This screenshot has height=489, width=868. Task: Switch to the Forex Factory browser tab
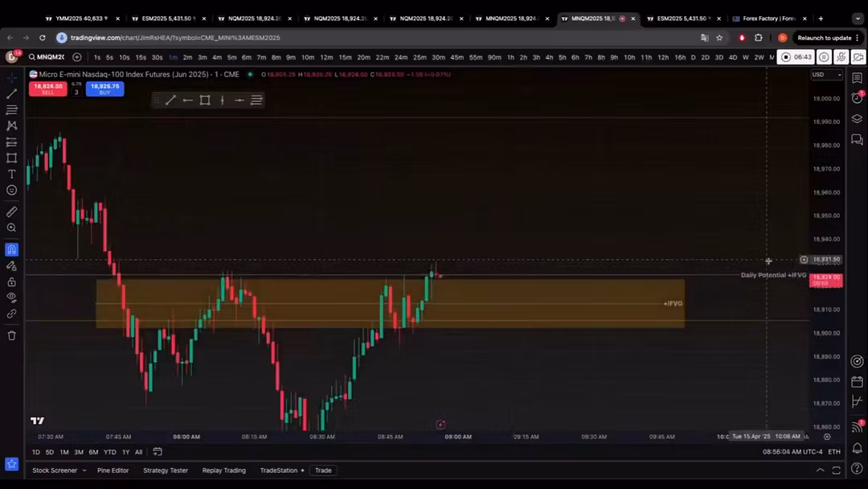(x=768, y=18)
